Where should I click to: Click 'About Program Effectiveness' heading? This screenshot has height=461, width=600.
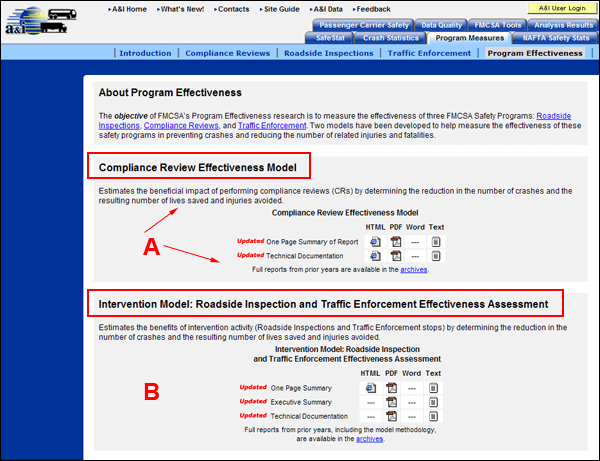pyautogui.click(x=170, y=93)
